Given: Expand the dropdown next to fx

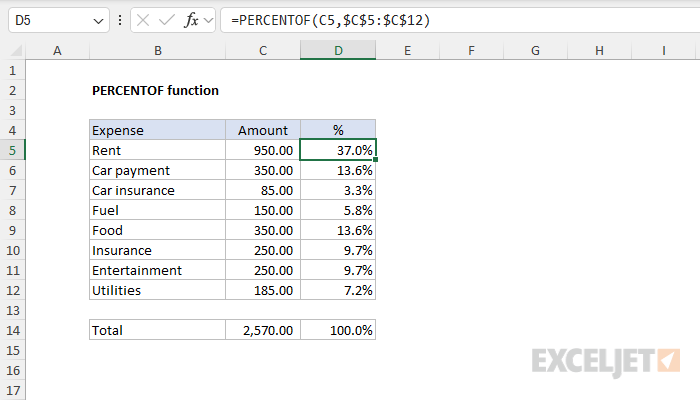Looking at the screenshot, I should [x=208, y=21].
